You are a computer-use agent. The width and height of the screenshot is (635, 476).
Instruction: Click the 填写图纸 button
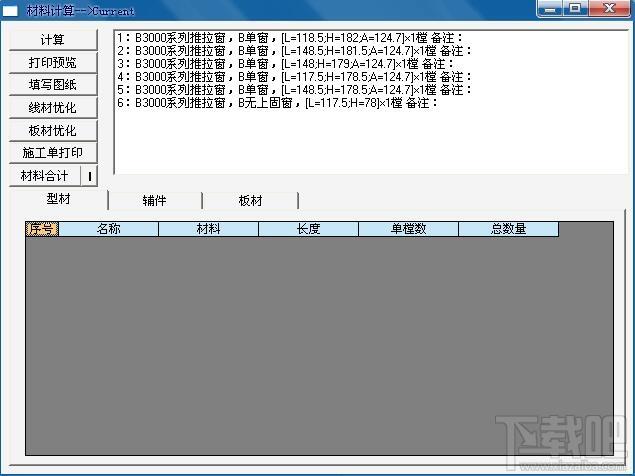(53, 85)
